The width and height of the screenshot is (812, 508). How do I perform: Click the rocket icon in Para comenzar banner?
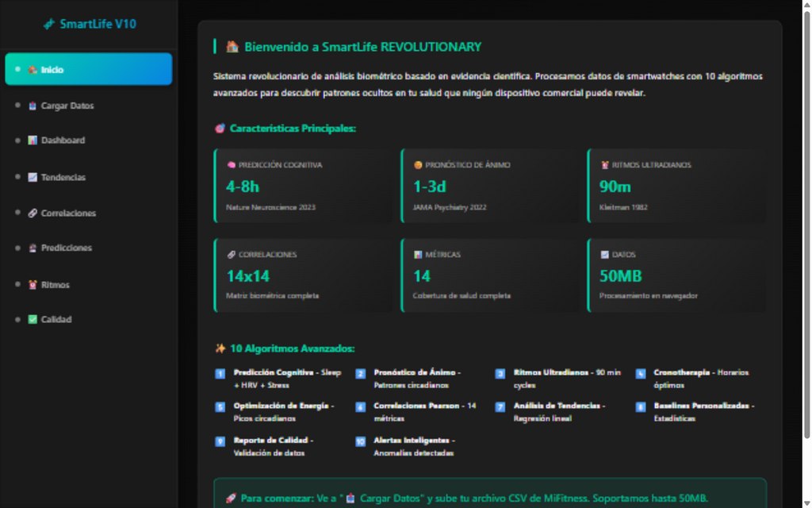click(x=231, y=498)
